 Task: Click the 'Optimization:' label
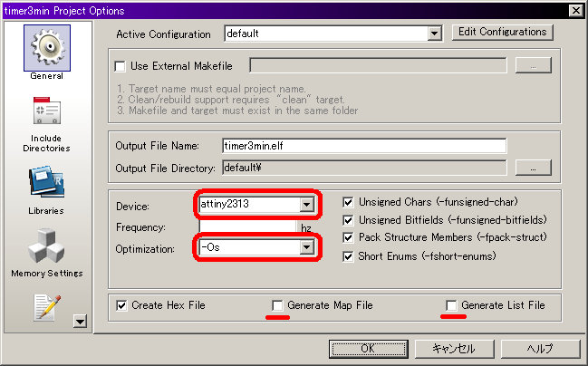pyautogui.click(x=145, y=249)
